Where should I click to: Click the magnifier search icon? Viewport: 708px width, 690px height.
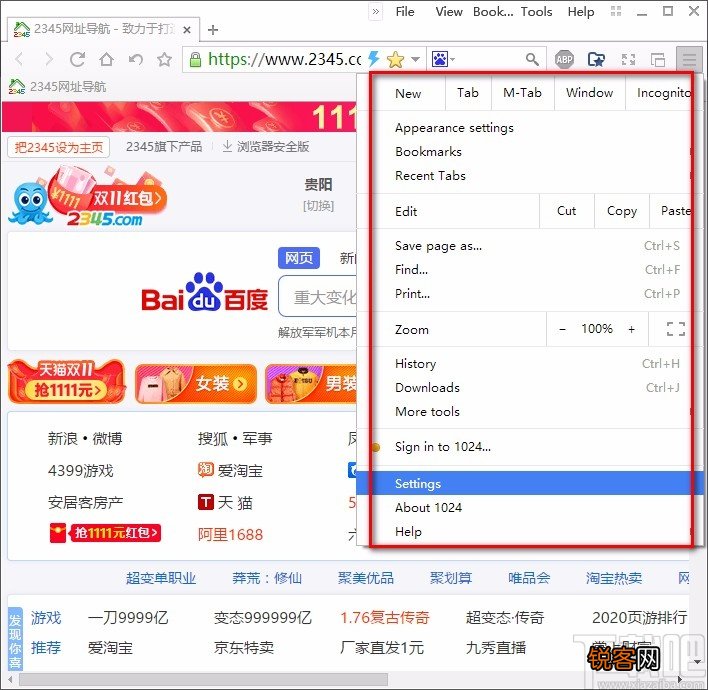click(532, 59)
